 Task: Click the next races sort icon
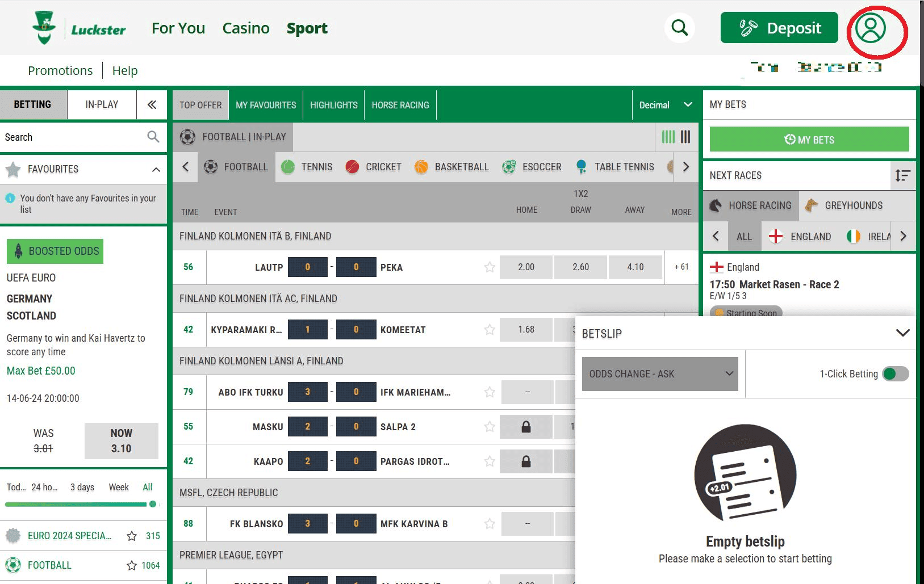[x=902, y=175]
